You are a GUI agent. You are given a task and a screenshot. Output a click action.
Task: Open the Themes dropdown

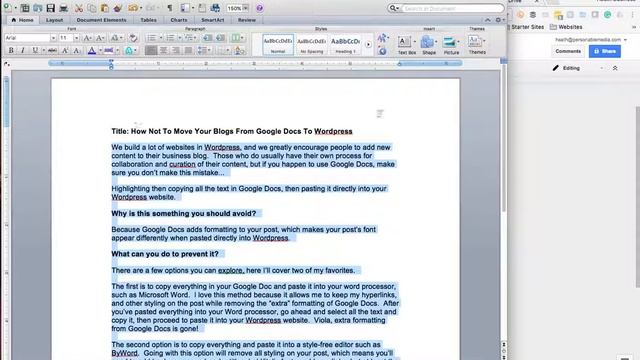point(477,45)
